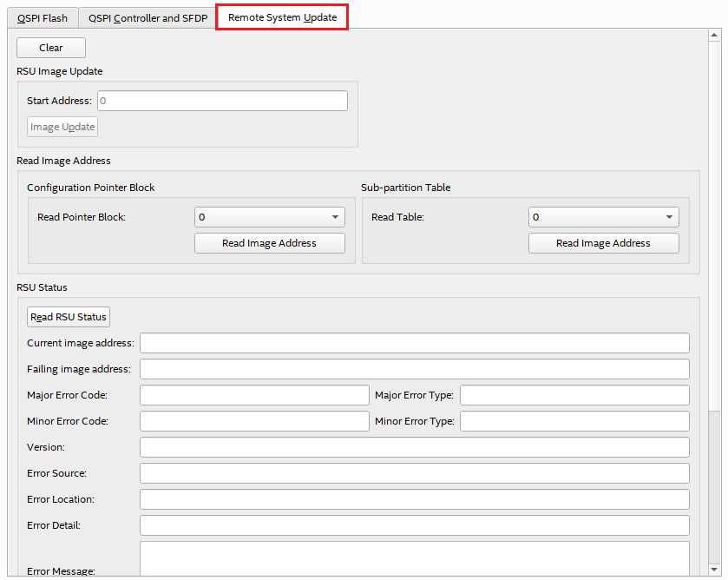This screenshot has width=728, height=580.
Task: Click the Major Error Code field
Action: click(x=254, y=395)
